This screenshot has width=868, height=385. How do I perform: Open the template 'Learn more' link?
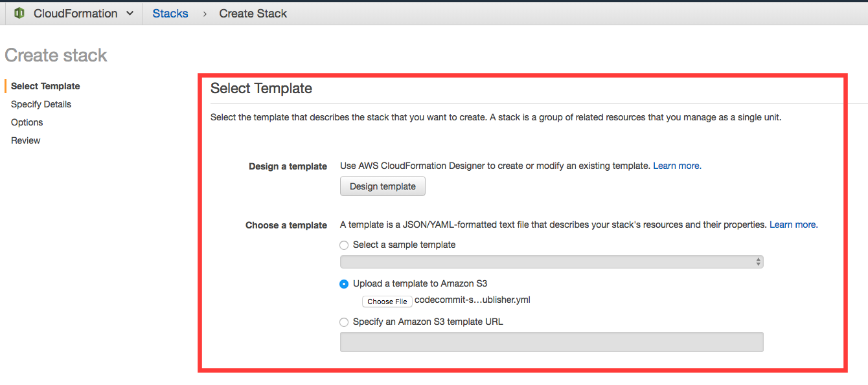792,225
